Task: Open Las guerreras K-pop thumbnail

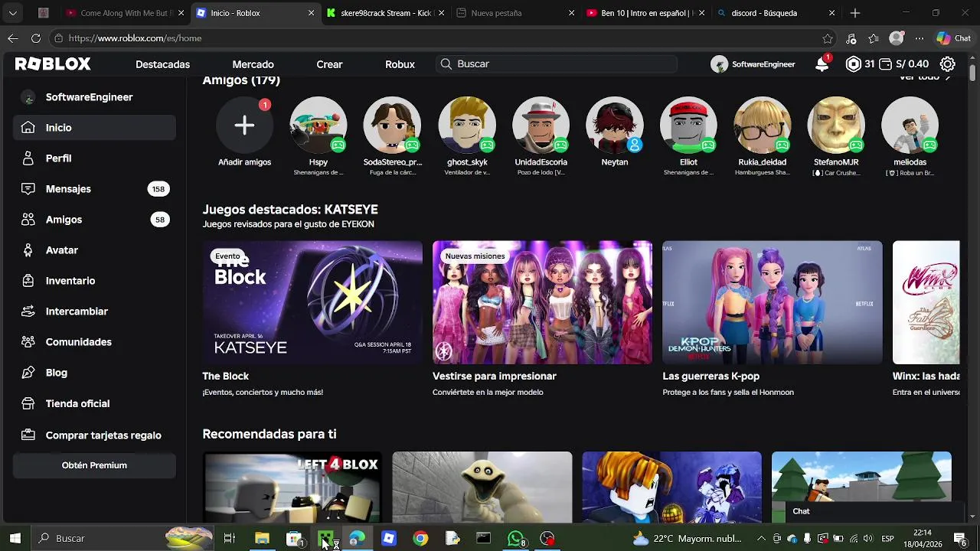Action: coord(773,302)
